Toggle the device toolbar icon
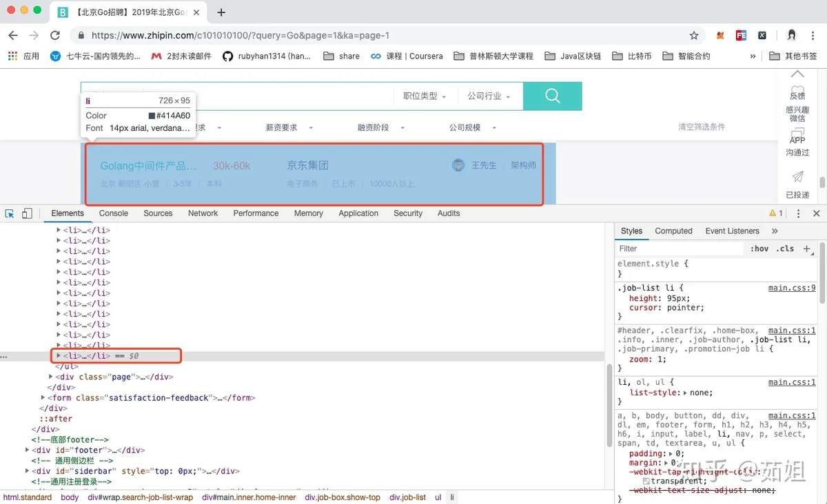The image size is (827, 504). 27,213
